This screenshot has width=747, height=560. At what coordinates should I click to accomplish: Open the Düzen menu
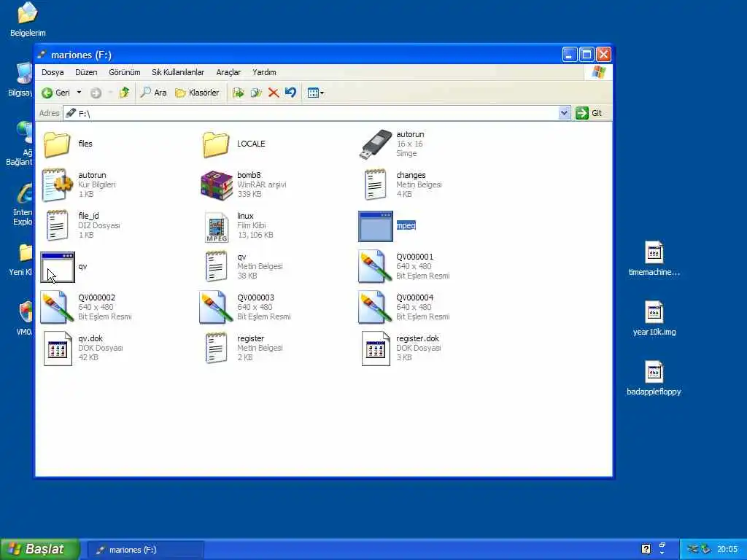click(x=86, y=72)
